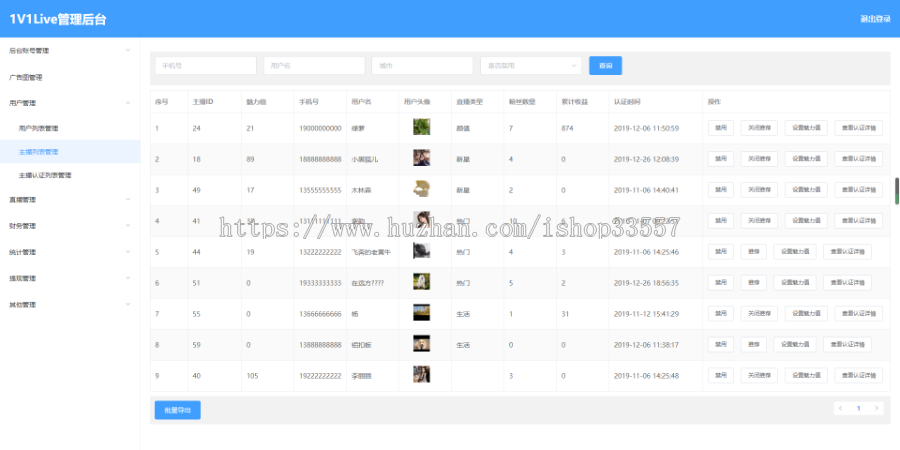900x450 pixels.
Task: Focus the 城市 search field
Action: pos(422,65)
